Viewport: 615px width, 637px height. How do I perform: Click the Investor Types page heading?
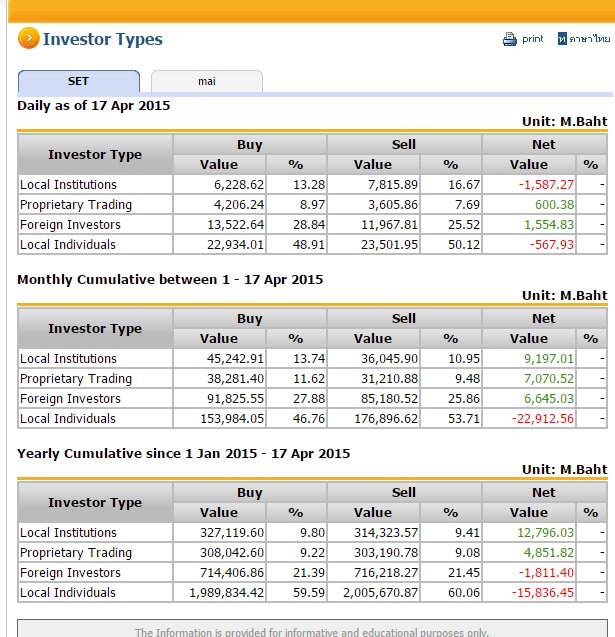pos(102,40)
